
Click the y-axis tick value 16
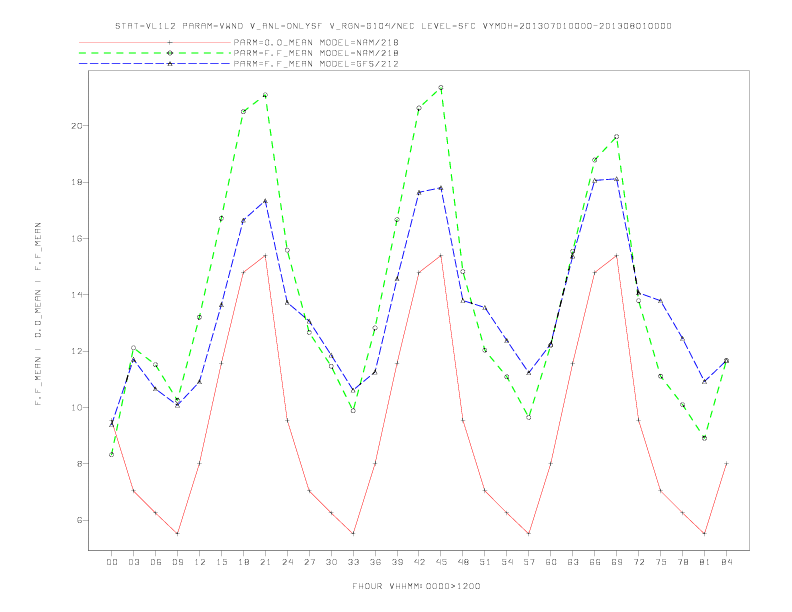[77, 238]
